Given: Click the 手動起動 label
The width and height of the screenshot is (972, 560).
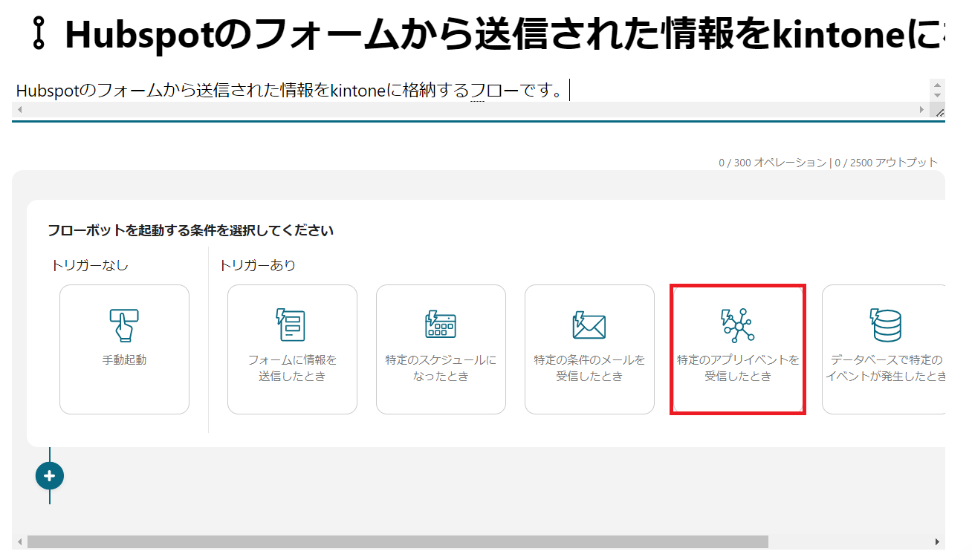Looking at the screenshot, I should tap(124, 360).
